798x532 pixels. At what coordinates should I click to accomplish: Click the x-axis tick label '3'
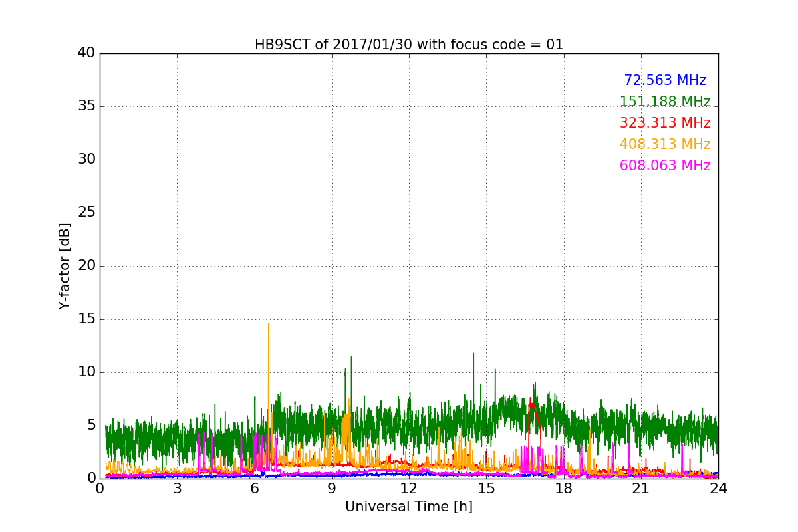(177, 489)
